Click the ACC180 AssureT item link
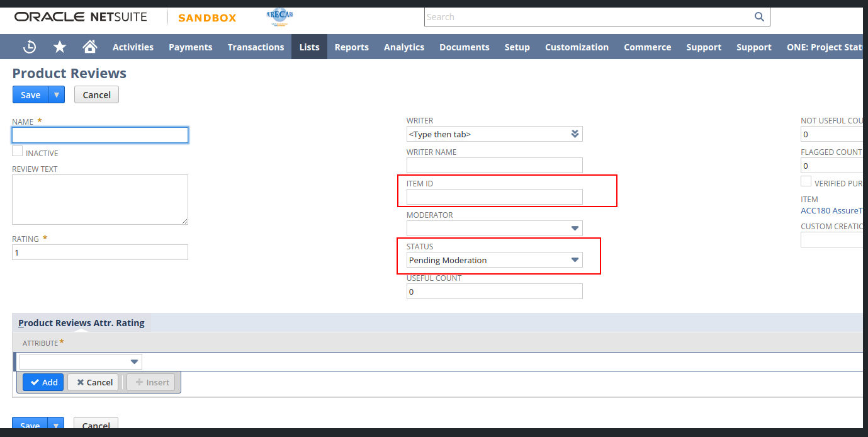This screenshot has width=868, height=437. pyautogui.click(x=831, y=211)
